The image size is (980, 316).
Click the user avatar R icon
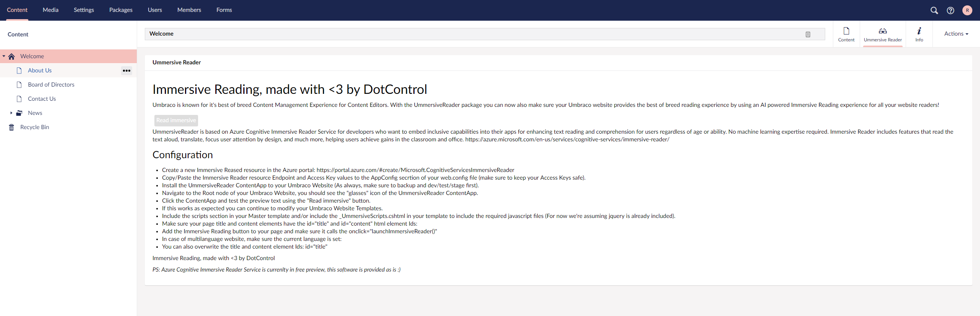click(x=967, y=10)
